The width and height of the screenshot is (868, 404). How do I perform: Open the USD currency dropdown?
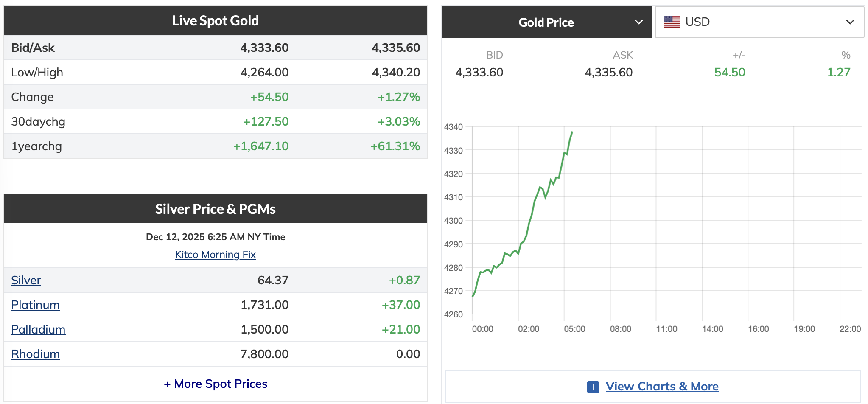pos(759,22)
